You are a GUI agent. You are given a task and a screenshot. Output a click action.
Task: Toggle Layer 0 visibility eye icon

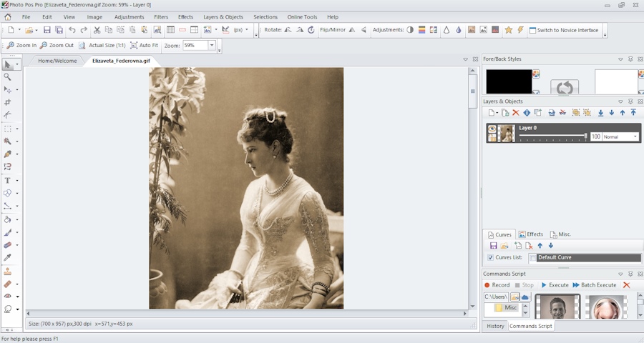pos(492,129)
